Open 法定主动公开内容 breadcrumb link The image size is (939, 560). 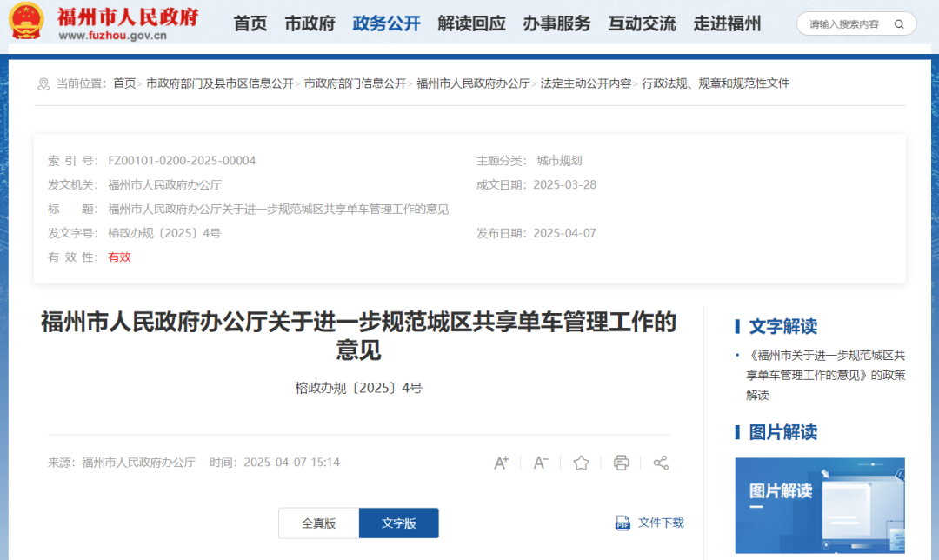[586, 83]
